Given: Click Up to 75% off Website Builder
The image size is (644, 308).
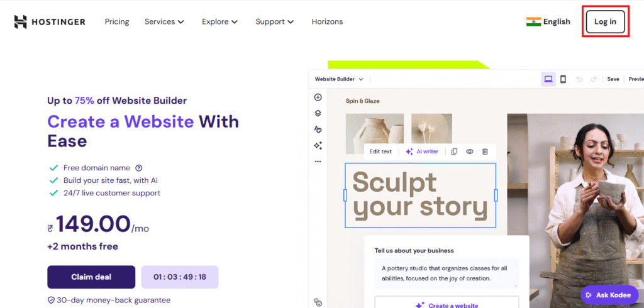Looking at the screenshot, I should pos(117,100).
